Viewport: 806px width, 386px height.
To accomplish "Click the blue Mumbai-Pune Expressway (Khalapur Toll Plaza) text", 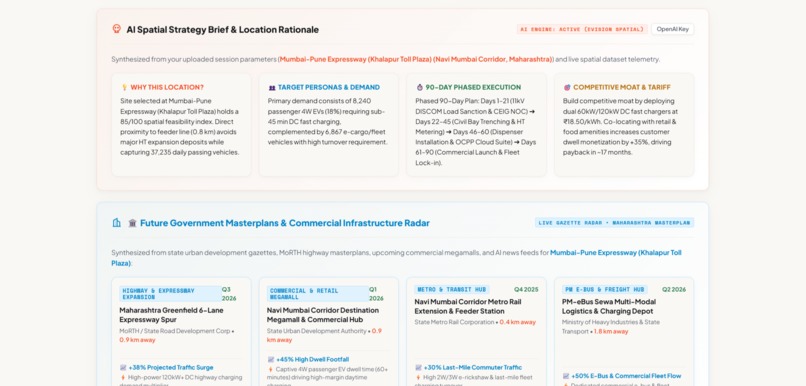I will [x=396, y=258].
